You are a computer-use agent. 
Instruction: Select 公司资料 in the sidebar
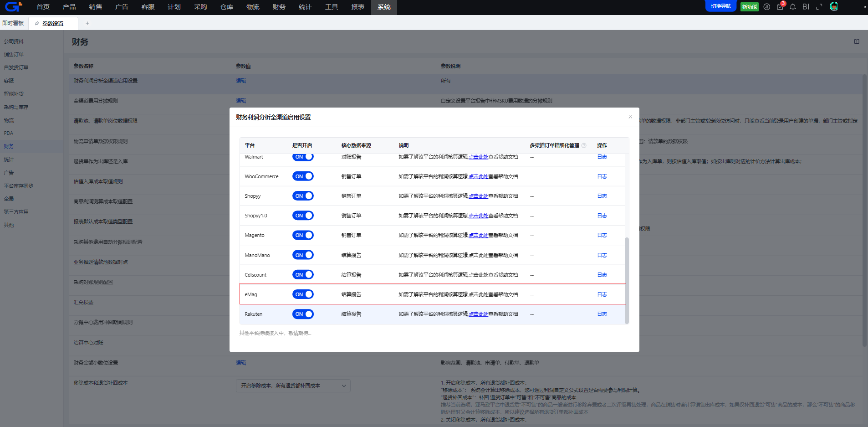[14, 41]
